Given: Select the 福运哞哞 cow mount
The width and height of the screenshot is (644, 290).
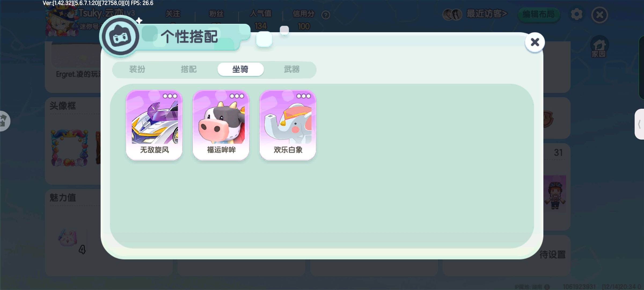Looking at the screenshot, I should click(221, 125).
